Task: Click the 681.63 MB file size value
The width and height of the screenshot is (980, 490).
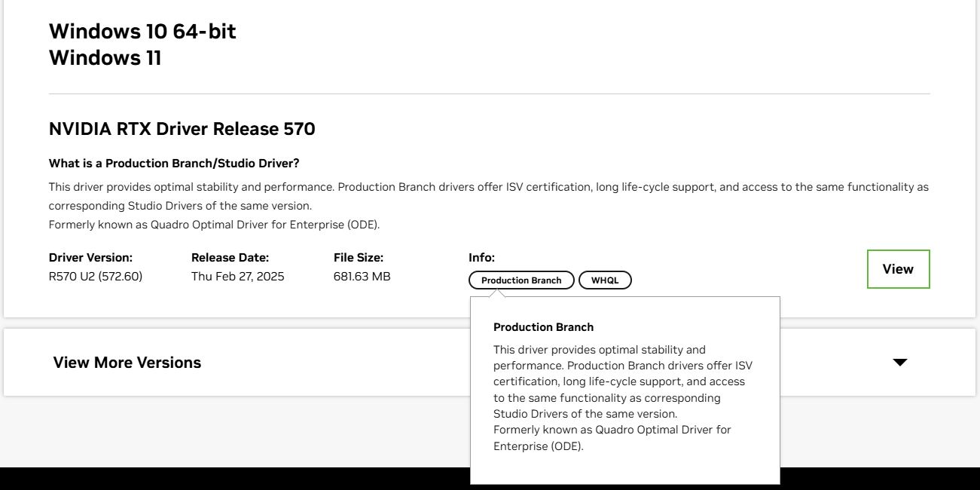Action: (362, 277)
